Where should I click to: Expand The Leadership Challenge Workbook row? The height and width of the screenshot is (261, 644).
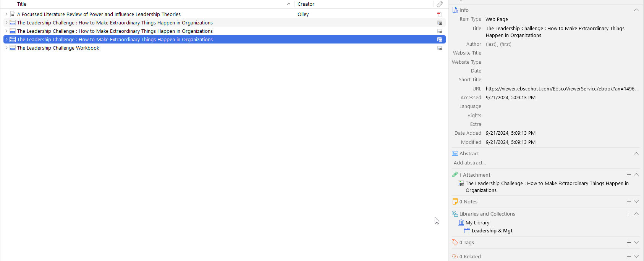click(6, 48)
